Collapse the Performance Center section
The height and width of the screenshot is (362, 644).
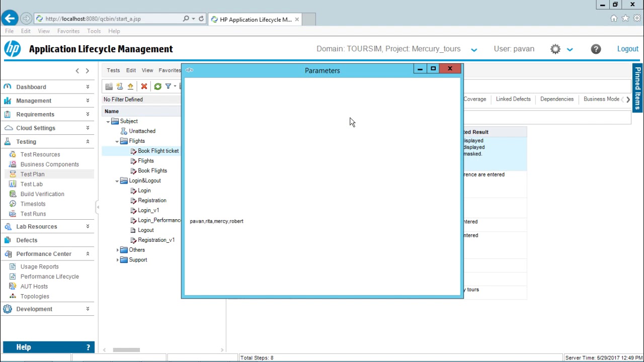click(88, 254)
